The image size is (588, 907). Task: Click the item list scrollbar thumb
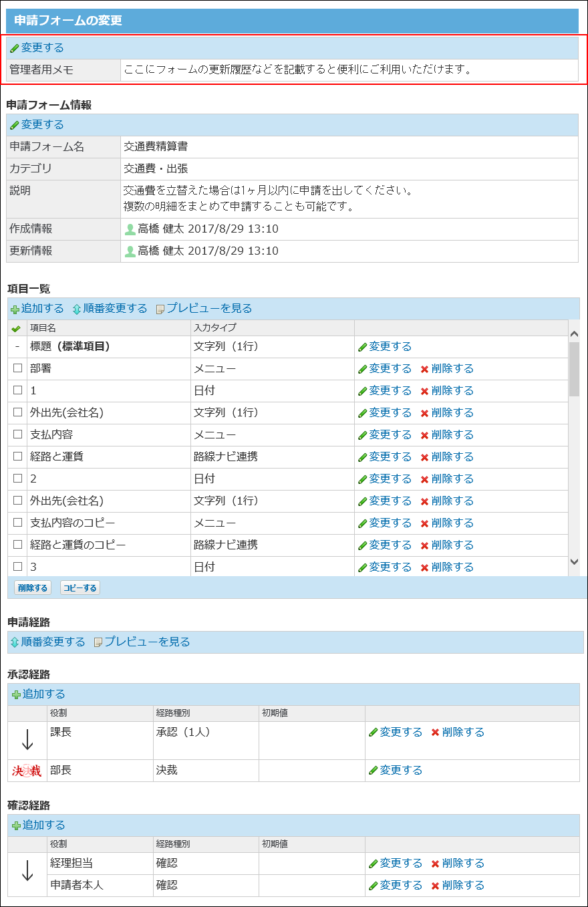click(x=574, y=370)
